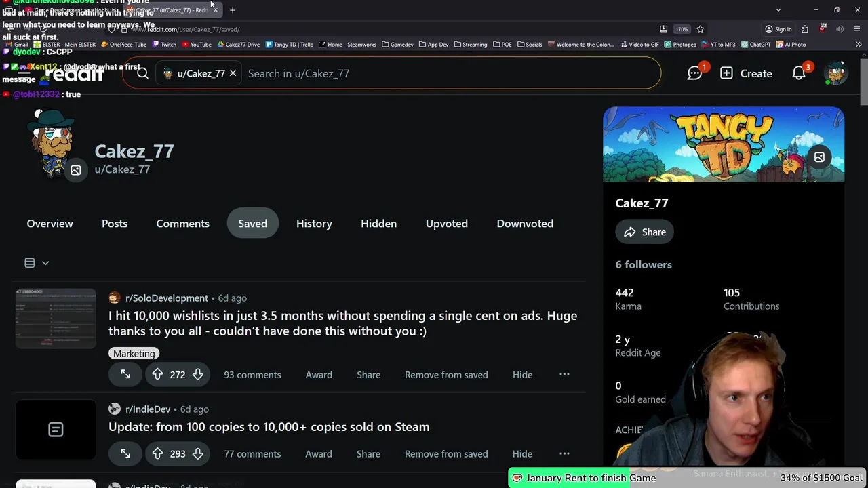The image size is (868, 488).
Task: Open the YouTube bookmark
Action: click(196, 45)
